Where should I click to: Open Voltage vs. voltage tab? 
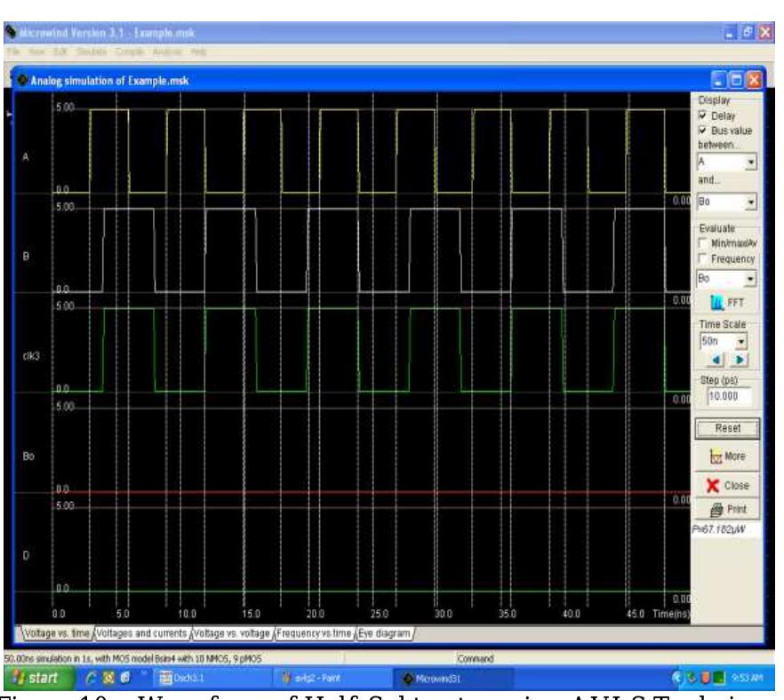(231, 633)
